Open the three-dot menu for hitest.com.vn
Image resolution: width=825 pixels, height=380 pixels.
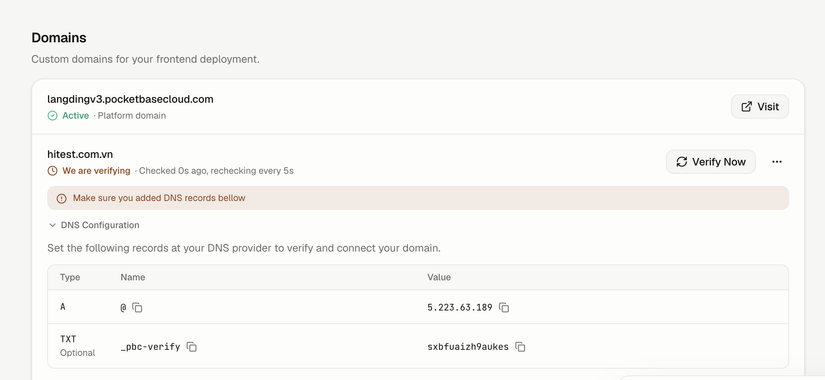click(x=777, y=162)
